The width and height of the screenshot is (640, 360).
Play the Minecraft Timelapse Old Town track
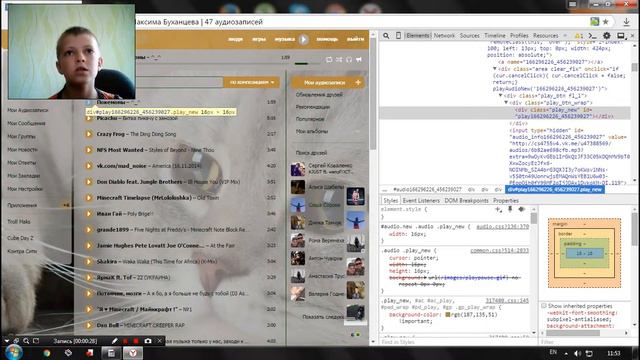click(x=89, y=198)
